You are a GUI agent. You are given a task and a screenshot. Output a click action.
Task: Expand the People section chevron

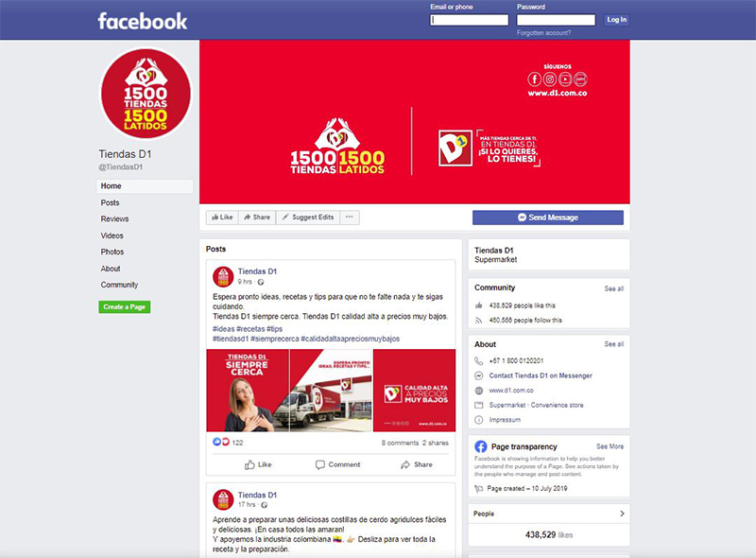pyautogui.click(x=622, y=514)
